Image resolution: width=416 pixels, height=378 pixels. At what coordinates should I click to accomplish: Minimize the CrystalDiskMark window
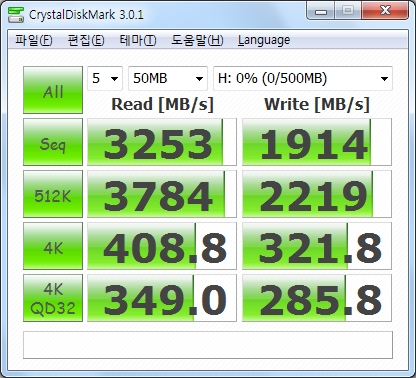(321, 11)
